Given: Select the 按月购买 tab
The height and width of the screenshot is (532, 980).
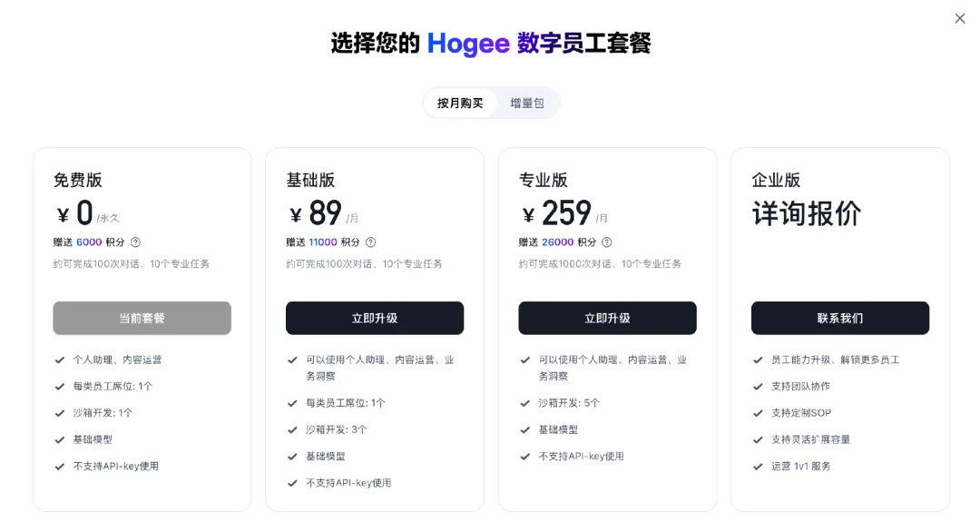Looking at the screenshot, I should point(459,103).
